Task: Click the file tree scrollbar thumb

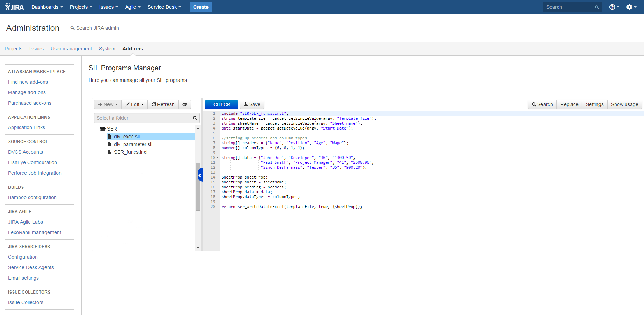Action: 198,187
